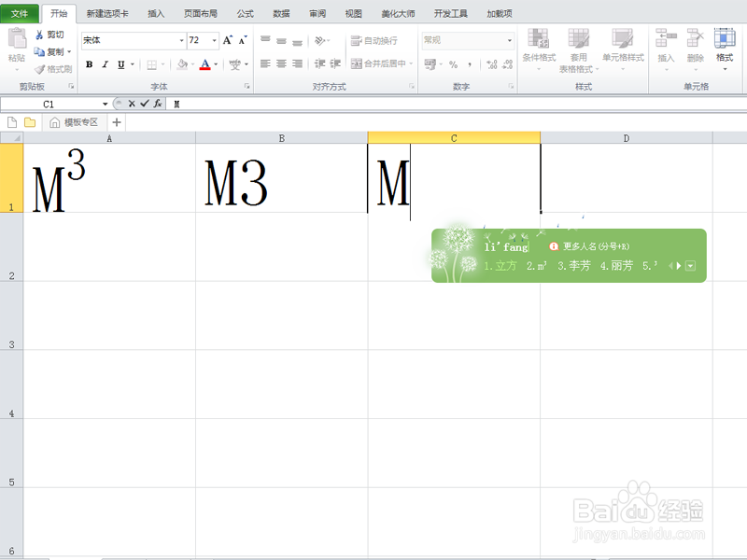This screenshot has width=747, height=560.
Task: Align text left
Action: click(265, 63)
